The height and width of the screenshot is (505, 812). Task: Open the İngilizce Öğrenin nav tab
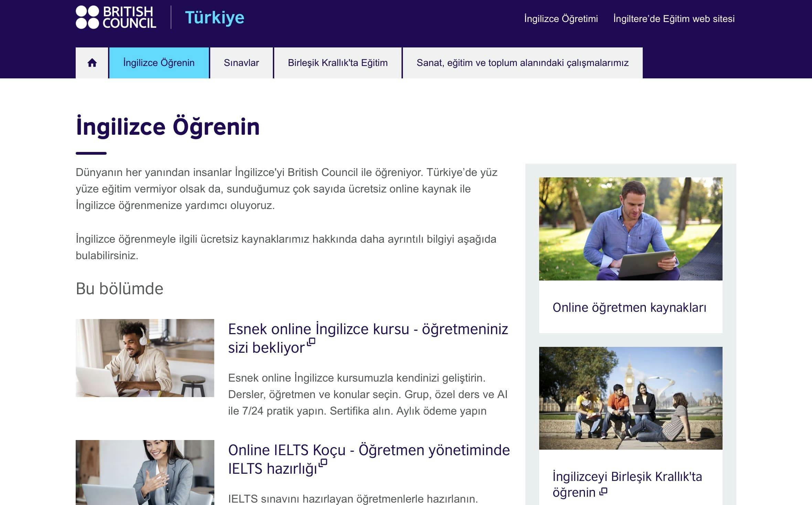point(159,63)
